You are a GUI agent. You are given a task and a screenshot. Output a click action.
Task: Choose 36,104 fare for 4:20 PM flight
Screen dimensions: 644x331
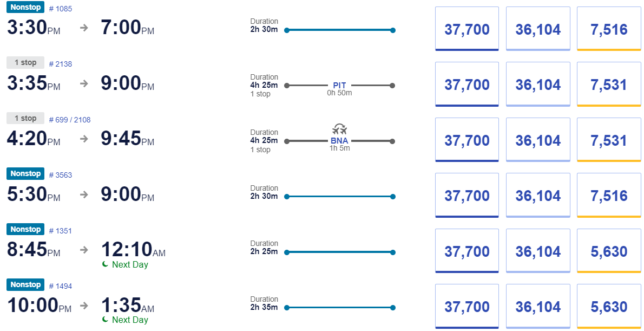(x=538, y=140)
